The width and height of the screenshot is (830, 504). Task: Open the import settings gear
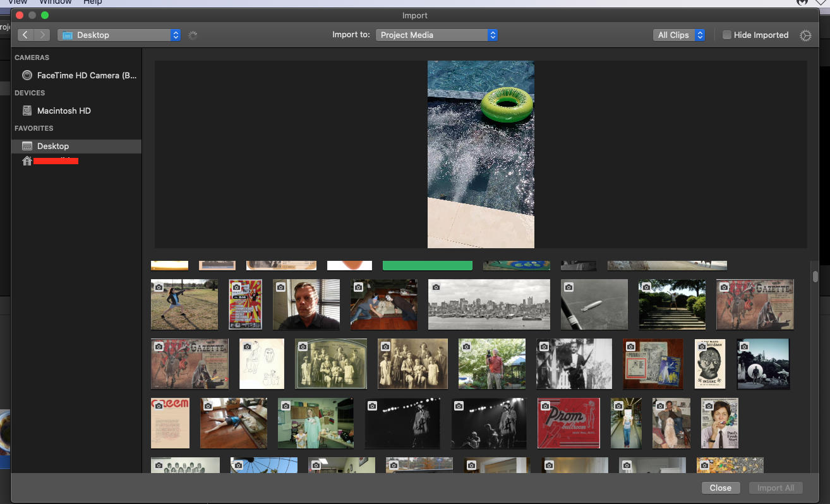tap(805, 35)
